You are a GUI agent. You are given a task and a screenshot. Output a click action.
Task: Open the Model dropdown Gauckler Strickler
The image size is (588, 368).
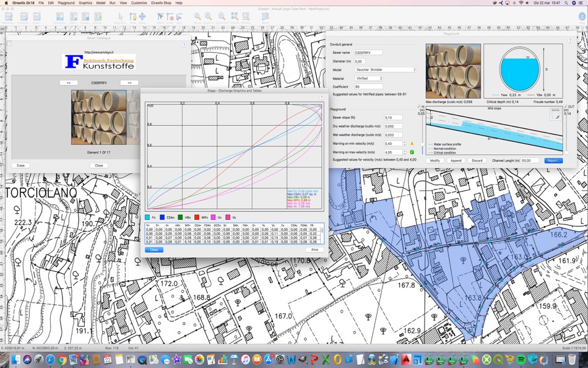click(x=385, y=70)
